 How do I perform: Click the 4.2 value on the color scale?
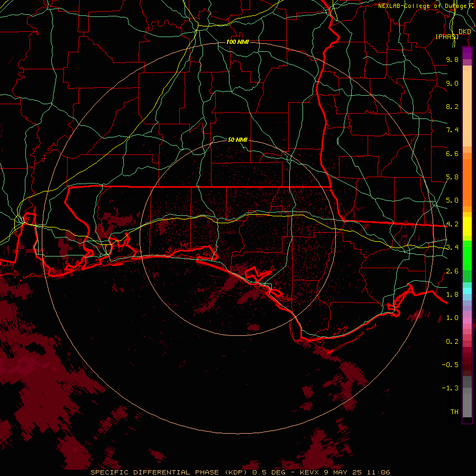click(x=452, y=224)
